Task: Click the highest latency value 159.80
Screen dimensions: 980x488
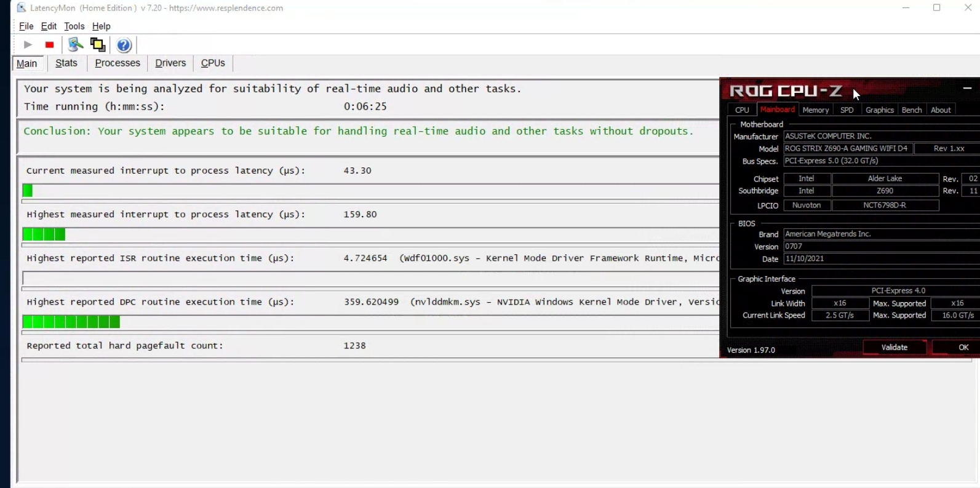Action: [361, 214]
